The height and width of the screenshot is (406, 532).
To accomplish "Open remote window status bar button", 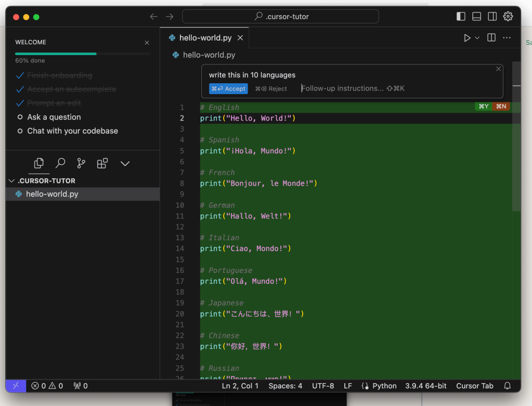I will 16,386.
